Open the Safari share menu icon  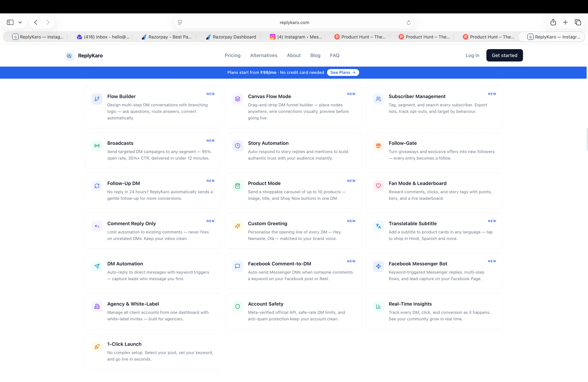tap(553, 22)
